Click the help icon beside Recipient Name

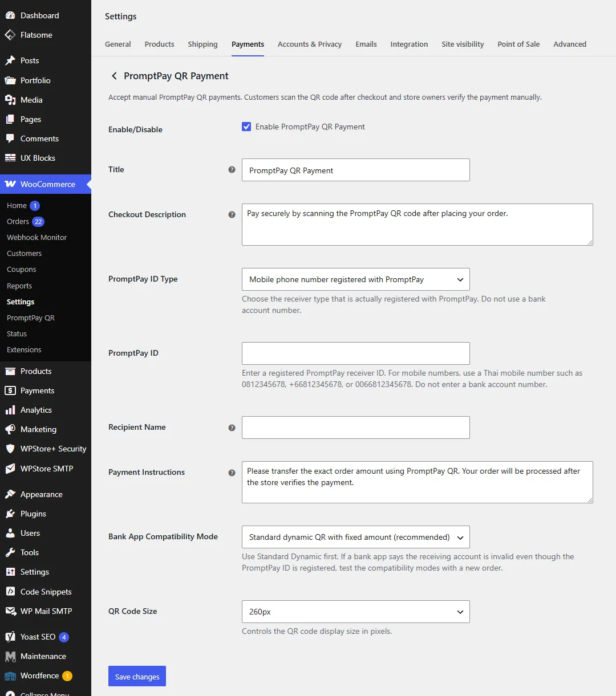[x=232, y=428]
